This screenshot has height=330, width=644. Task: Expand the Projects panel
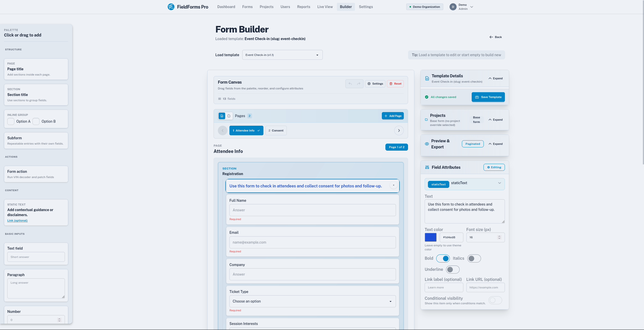tap(496, 120)
